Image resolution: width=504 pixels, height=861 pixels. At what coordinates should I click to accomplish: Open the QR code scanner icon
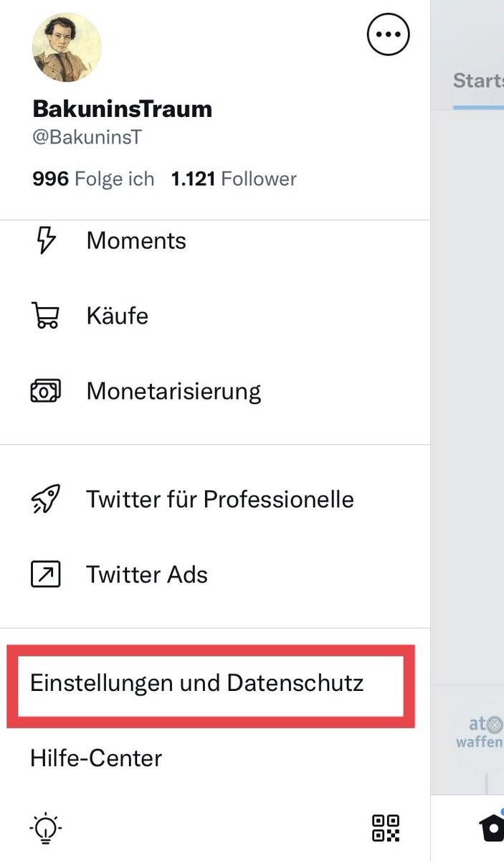pos(386,828)
